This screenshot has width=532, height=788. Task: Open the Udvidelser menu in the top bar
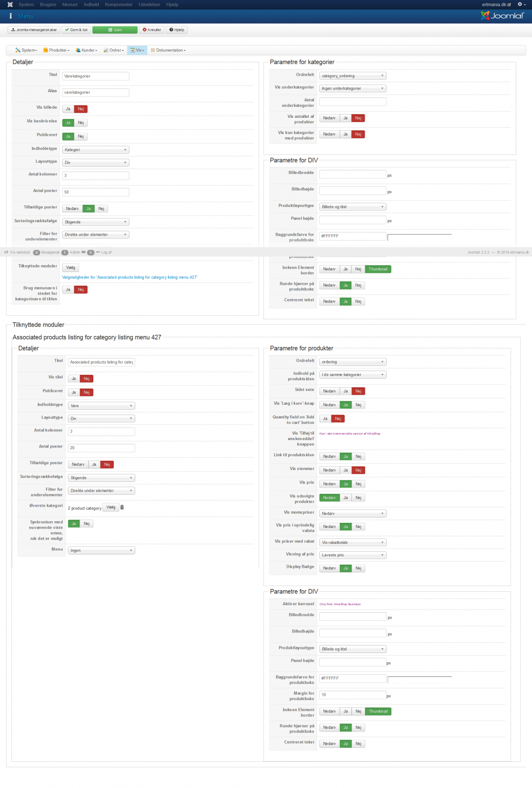click(x=149, y=5)
